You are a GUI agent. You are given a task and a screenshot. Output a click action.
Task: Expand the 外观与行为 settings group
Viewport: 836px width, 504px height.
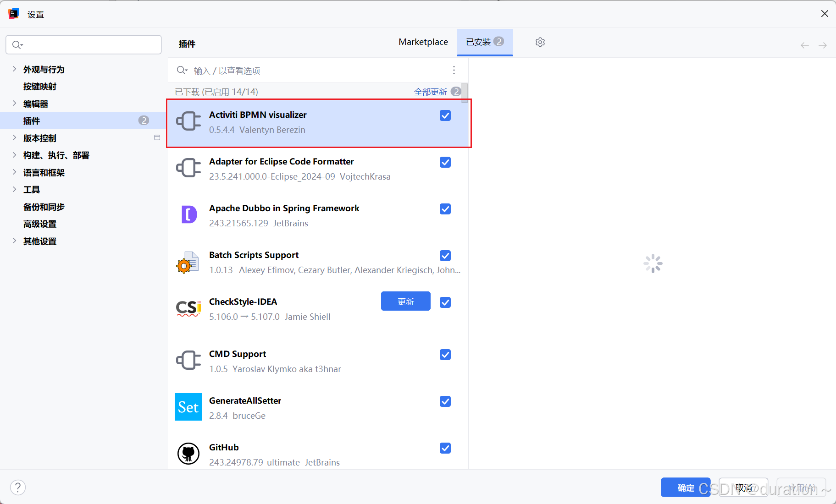point(14,69)
